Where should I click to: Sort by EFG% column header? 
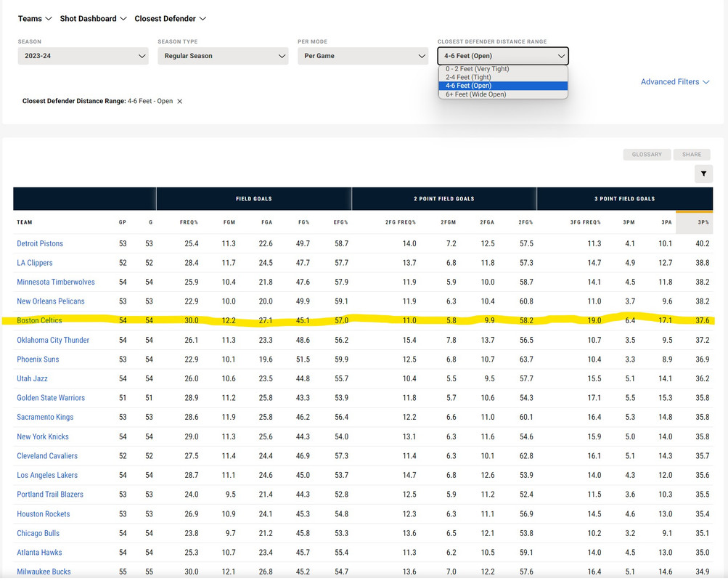click(340, 222)
